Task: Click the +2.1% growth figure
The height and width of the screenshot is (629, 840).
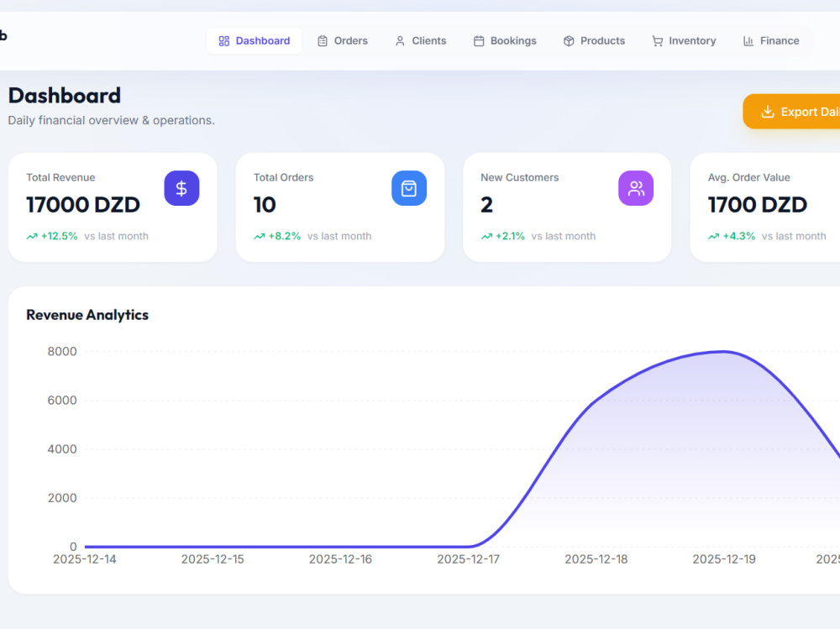Action: tap(510, 236)
